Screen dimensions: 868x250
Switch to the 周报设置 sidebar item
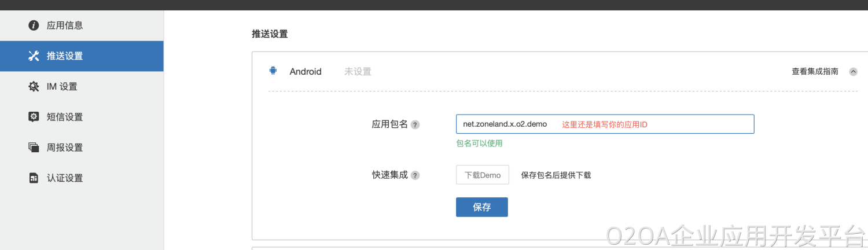65,148
